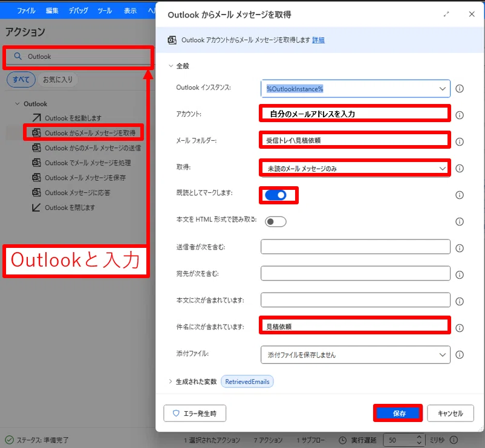Open the デバッグ menu
This screenshot has height=448, width=485.
pos(78,10)
